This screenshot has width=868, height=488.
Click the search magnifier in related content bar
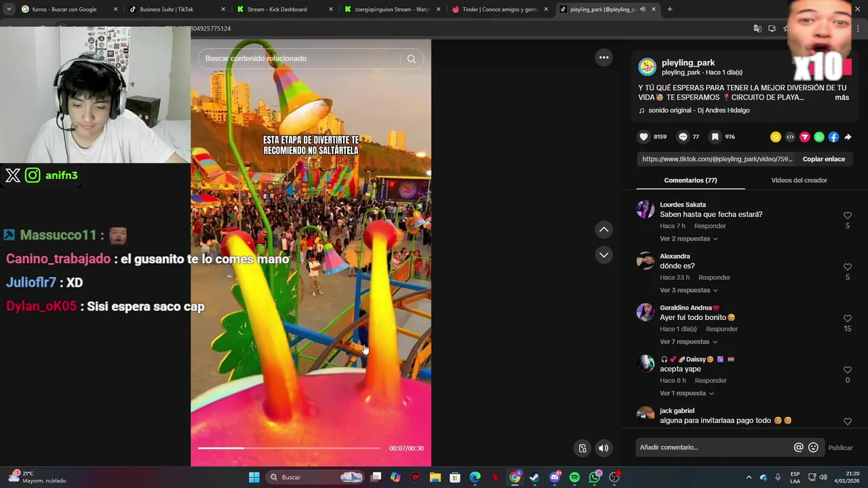coord(411,58)
